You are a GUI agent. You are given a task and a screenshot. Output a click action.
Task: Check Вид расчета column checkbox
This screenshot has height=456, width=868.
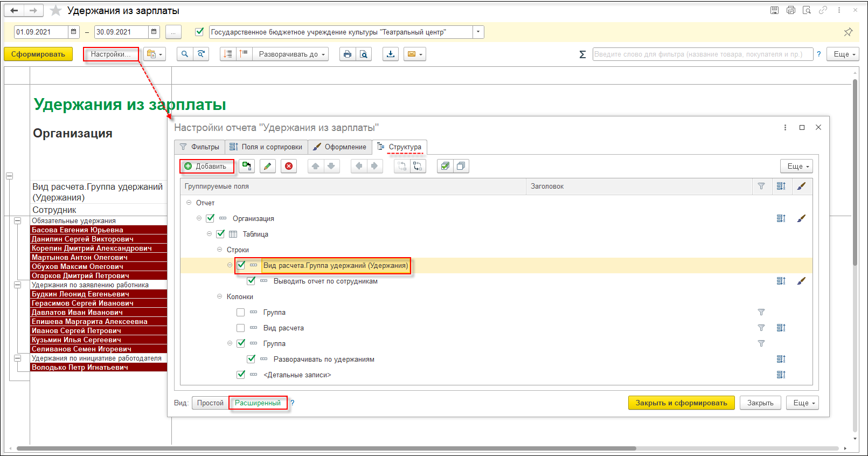[241, 328]
